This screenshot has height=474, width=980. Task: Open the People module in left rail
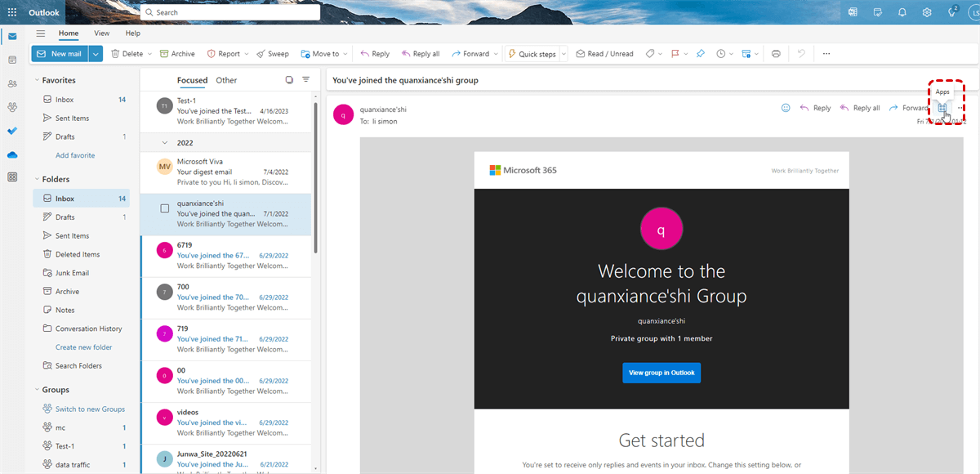(x=12, y=83)
